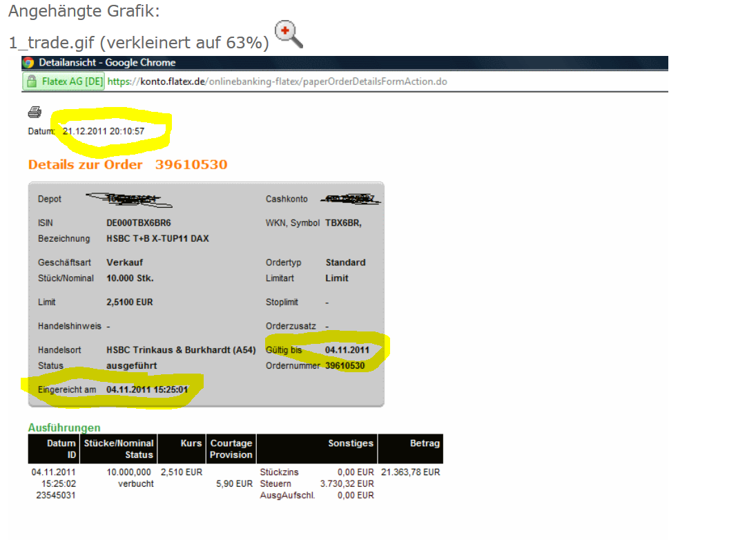Click the 'Stücke/Nominal Status' column header
The image size is (756, 540).
pyautogui.click(x=119, y=449)
